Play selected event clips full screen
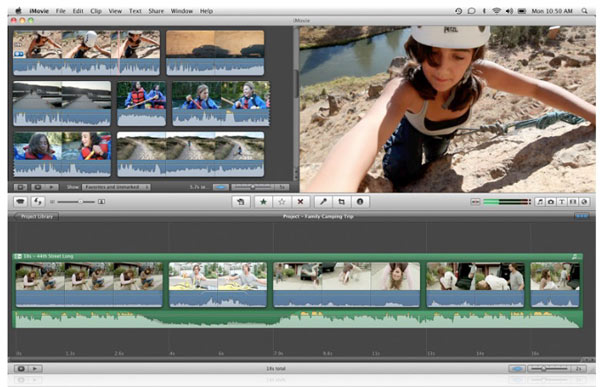Screen dimensions: 600x387 click(x=38, y=187)
